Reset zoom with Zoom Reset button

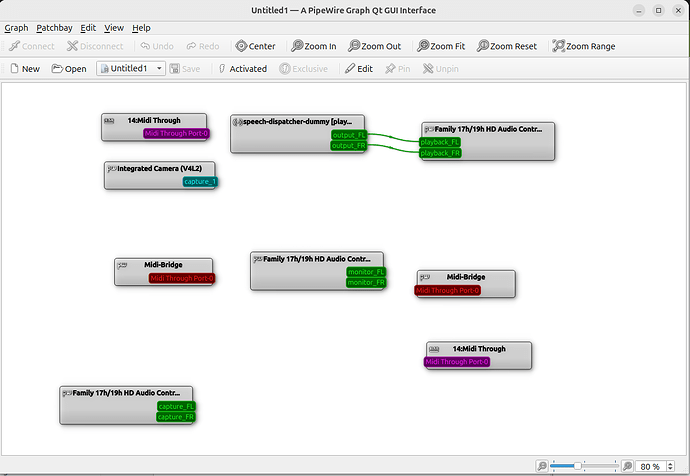pyautogui.click(x=507, y=46)
